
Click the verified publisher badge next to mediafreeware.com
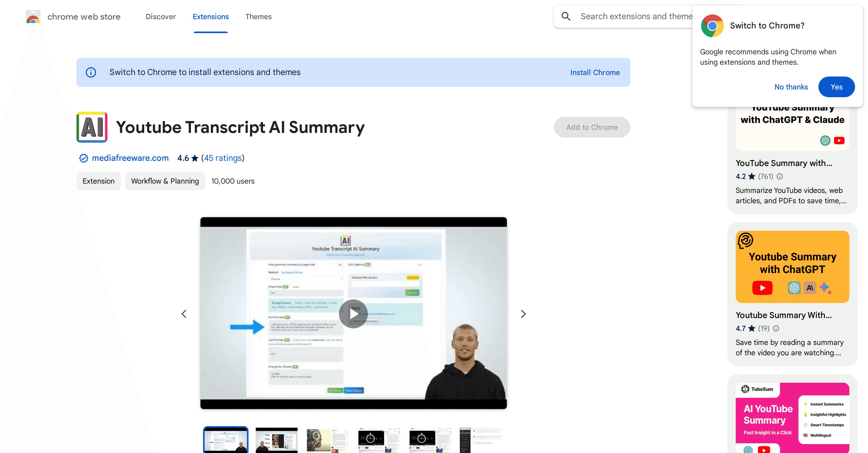[83, 158]
